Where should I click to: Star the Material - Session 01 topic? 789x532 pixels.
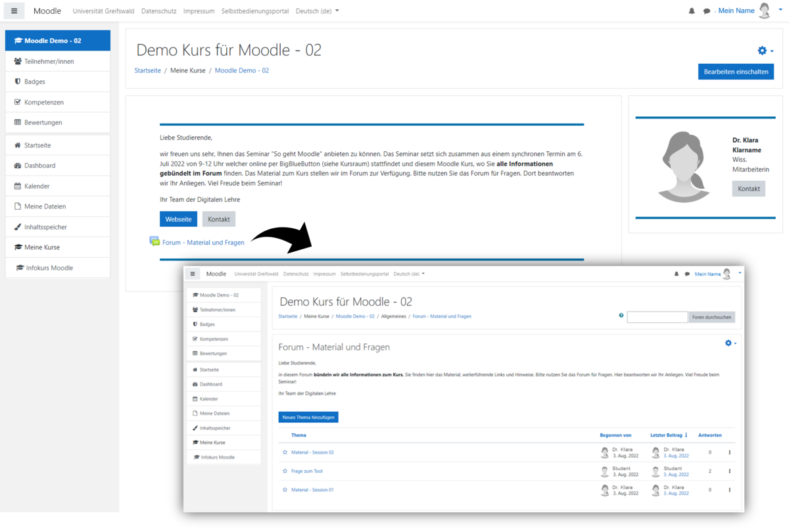click(285, 490)
